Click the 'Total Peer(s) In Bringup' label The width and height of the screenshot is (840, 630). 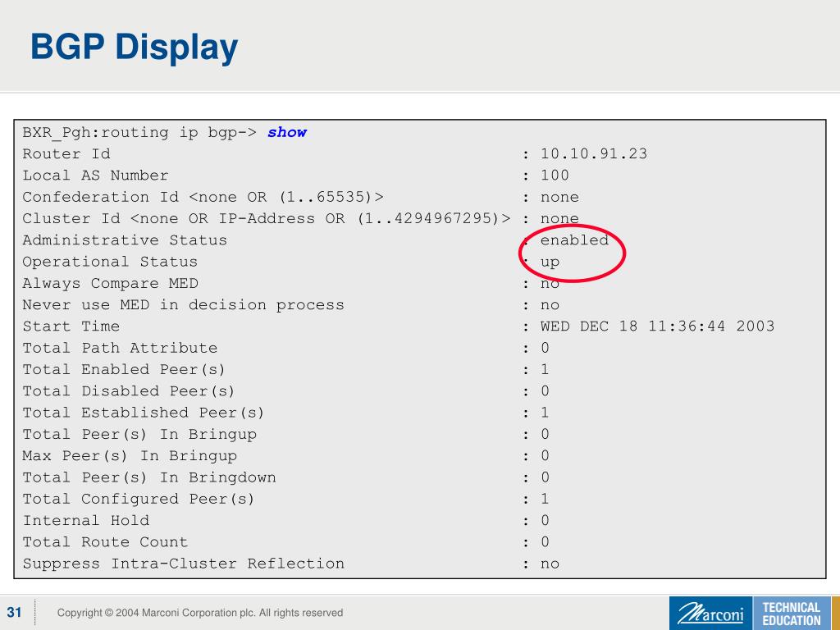(x=139, y=435)
